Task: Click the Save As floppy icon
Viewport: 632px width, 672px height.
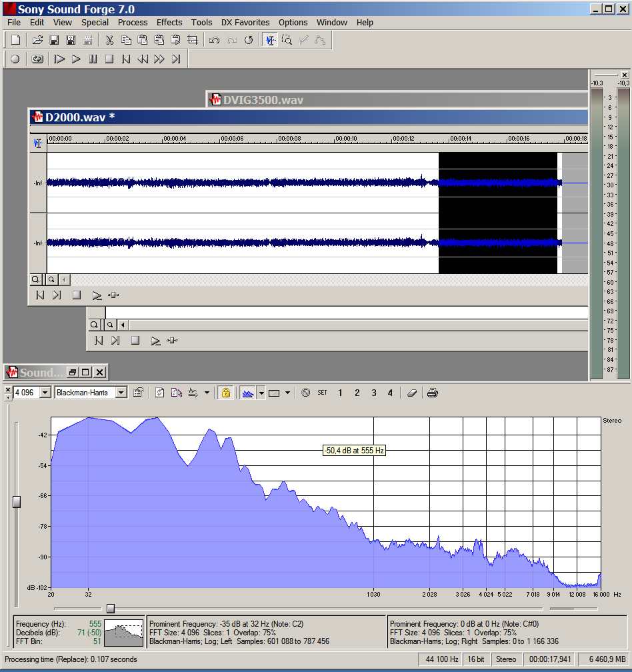Action: [71, 40]
